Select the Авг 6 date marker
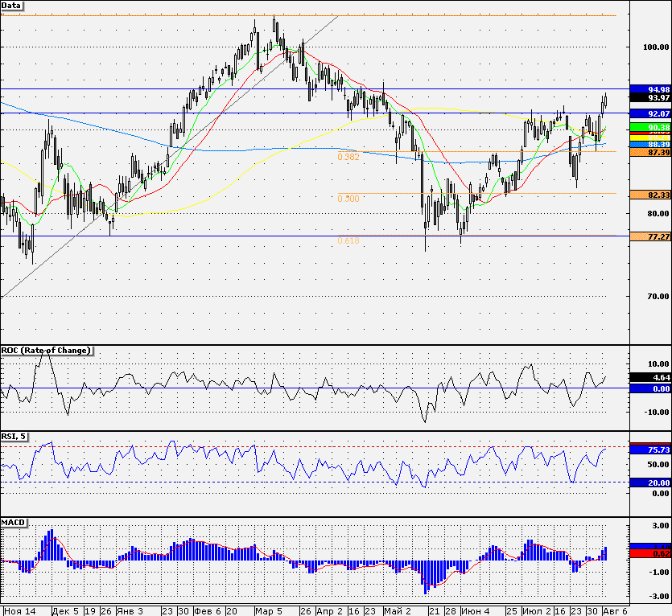 (616, 611)
